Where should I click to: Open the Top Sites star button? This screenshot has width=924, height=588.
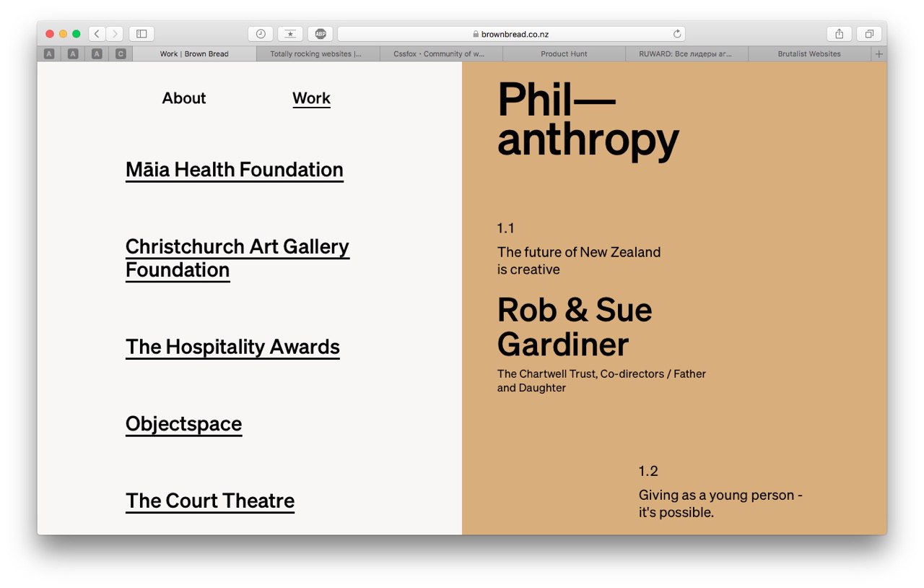tap(290, 34)
